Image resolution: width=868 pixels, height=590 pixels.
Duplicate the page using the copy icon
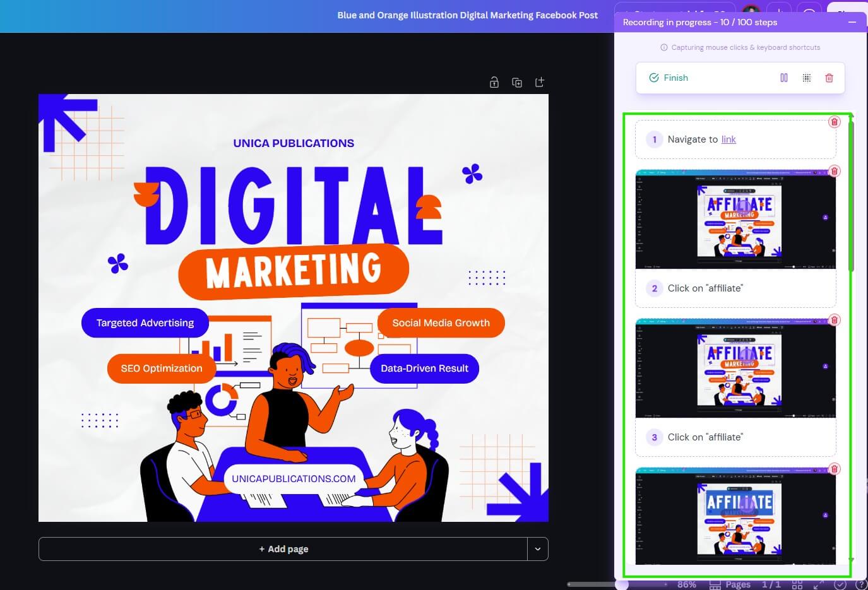point(517,82)
